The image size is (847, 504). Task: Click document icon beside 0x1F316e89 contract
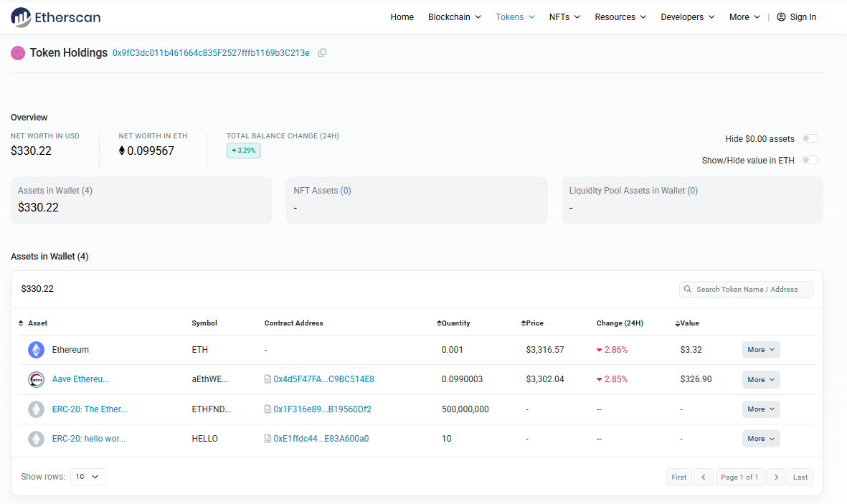point(268,409)
